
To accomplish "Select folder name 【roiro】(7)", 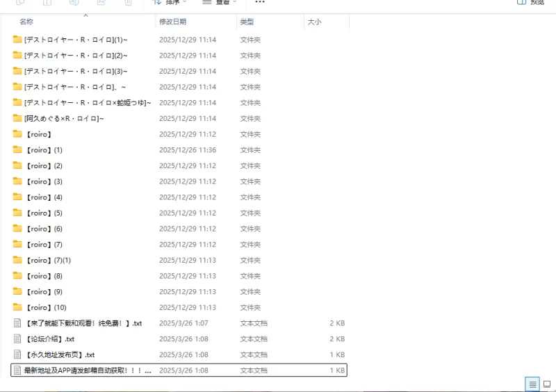I will click(44, 245).
